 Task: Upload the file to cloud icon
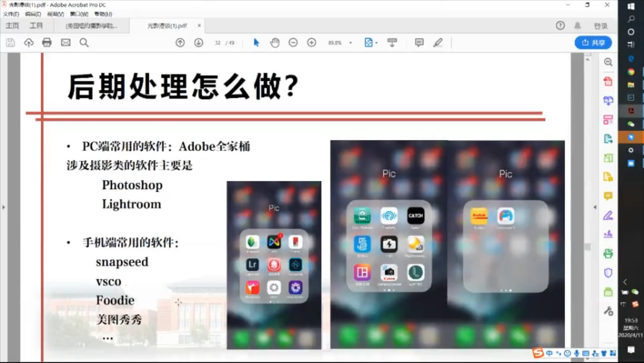[29, 42]
